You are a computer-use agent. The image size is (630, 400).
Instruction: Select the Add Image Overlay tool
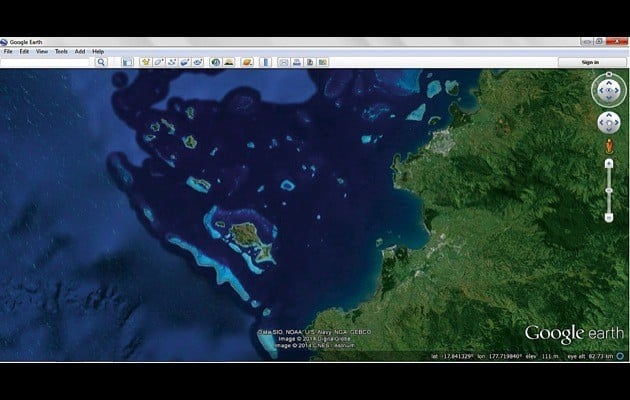pos(185,62)
